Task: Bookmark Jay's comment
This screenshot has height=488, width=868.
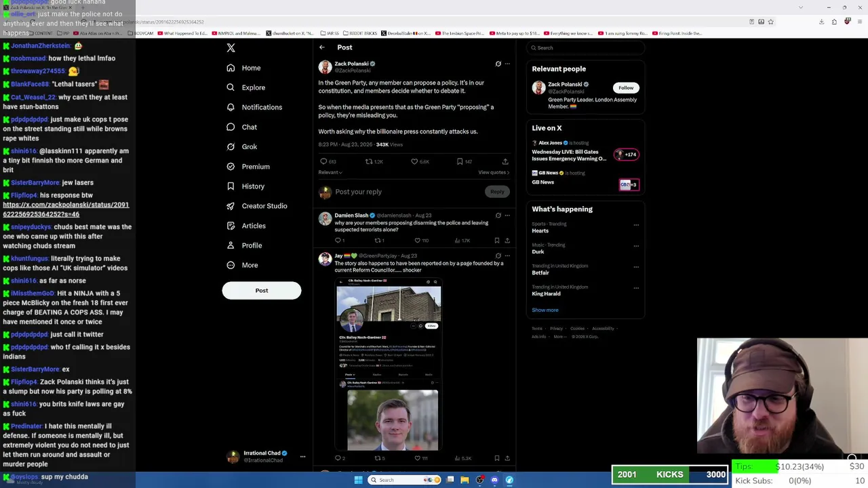Action: tap(497, 458)
